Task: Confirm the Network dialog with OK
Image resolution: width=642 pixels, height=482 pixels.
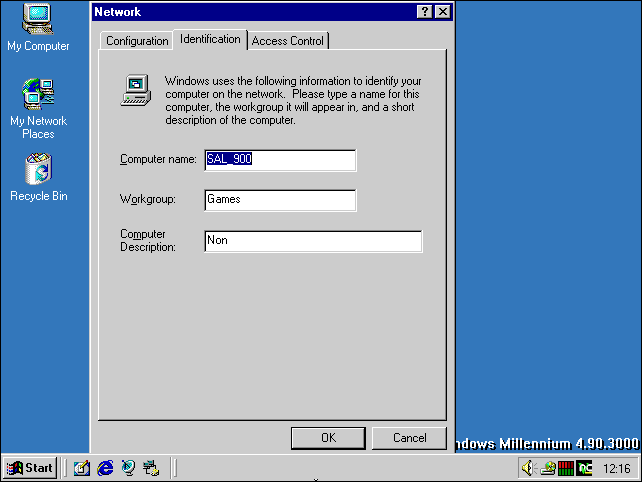Action: (x=328, y=438)
